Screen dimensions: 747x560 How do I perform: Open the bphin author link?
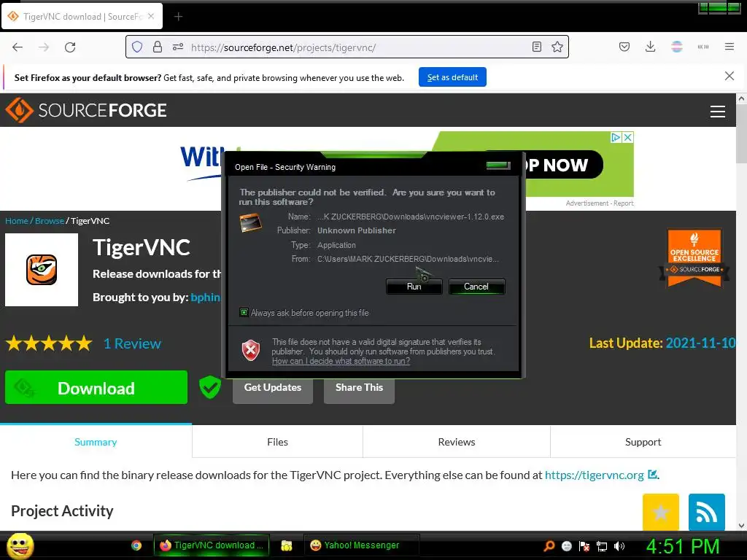(x=205, y=297)
